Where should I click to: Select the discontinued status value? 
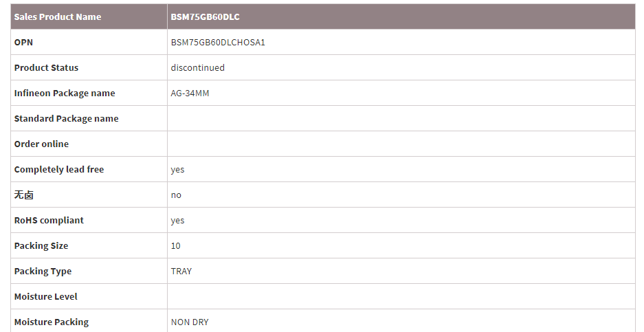click(x=198, y=67)
